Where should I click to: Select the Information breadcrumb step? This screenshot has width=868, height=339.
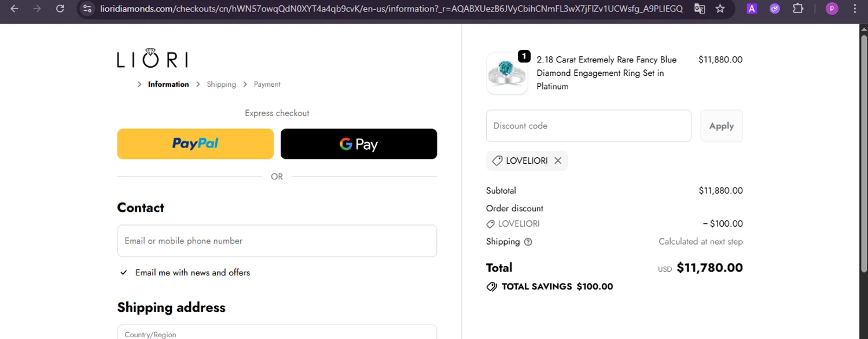point(168,84)
